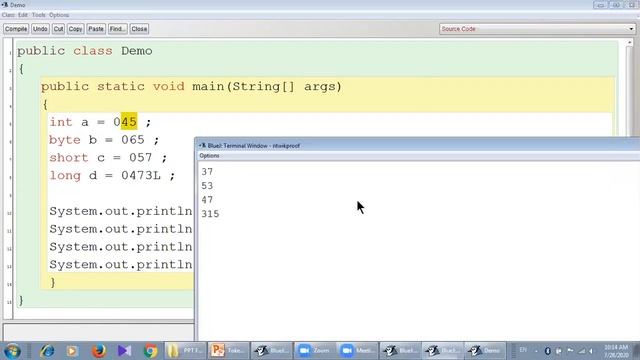Screen dimensions: 640x360
Task: Click the Undo button
Action: pos(40,29)
